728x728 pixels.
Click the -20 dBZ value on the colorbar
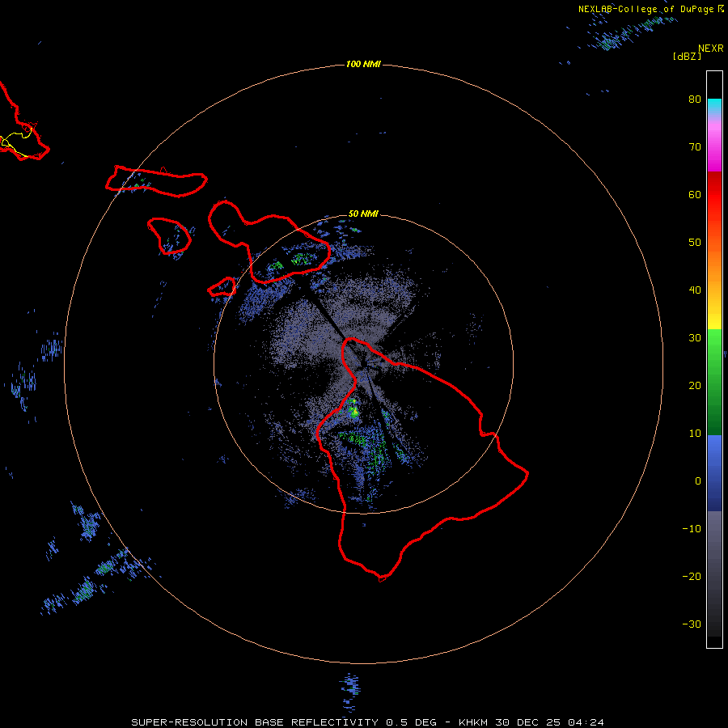692,577
